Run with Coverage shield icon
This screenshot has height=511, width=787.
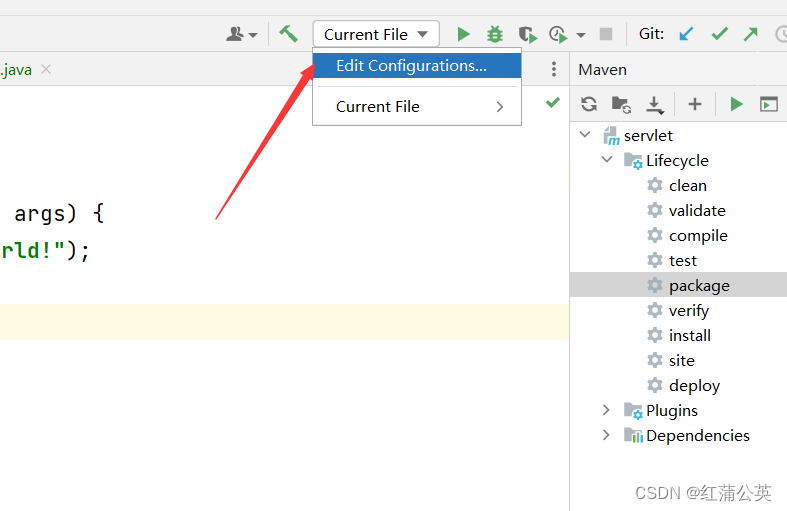point(528,34)
